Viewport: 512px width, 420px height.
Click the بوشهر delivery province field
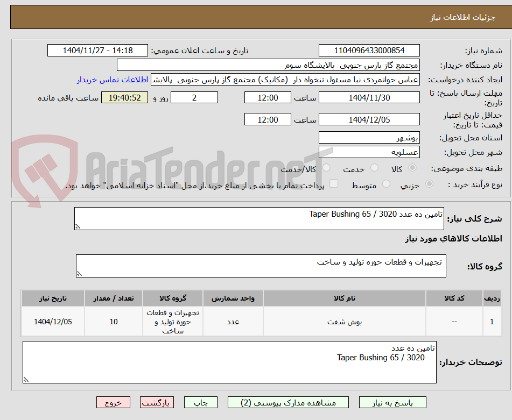tap(369, 138)
